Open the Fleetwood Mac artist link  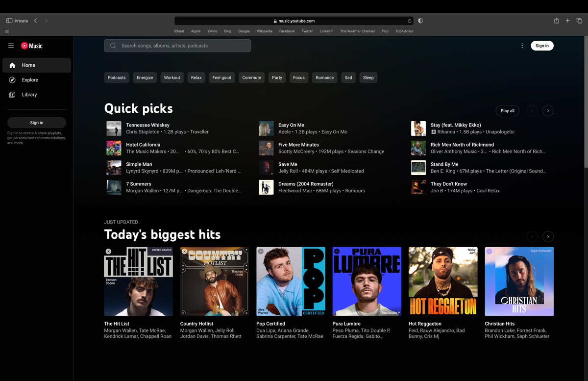295,191
